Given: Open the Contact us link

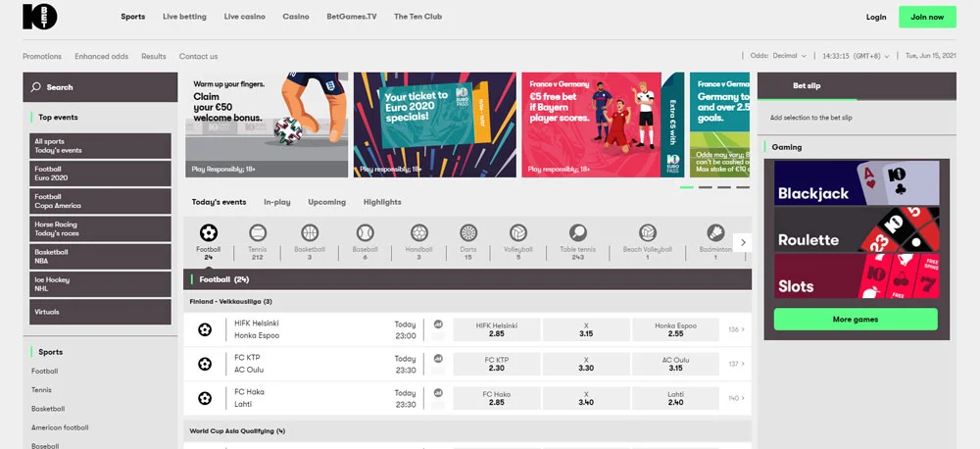Looking at the screenshot, I should tap(199, 56).
